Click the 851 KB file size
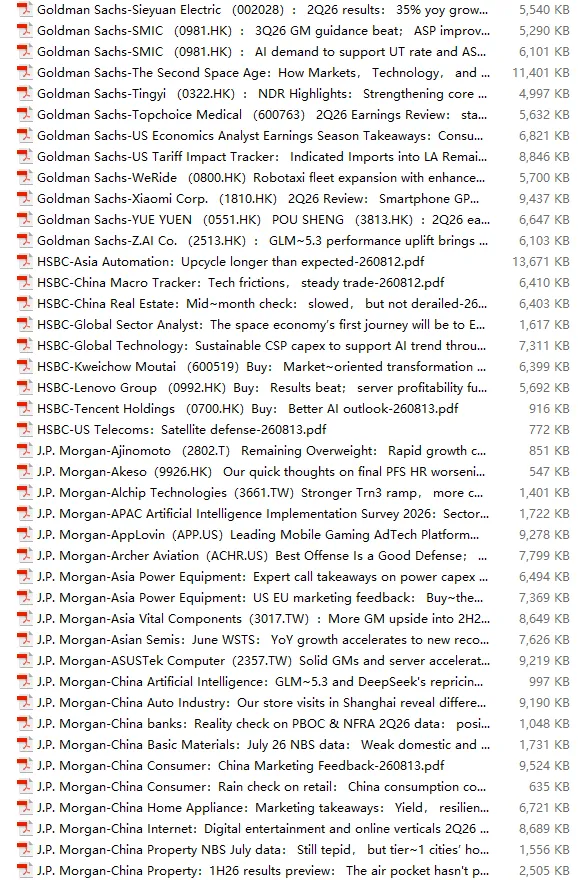The height and width of the screenshot is (880, 578). (549, 451)
